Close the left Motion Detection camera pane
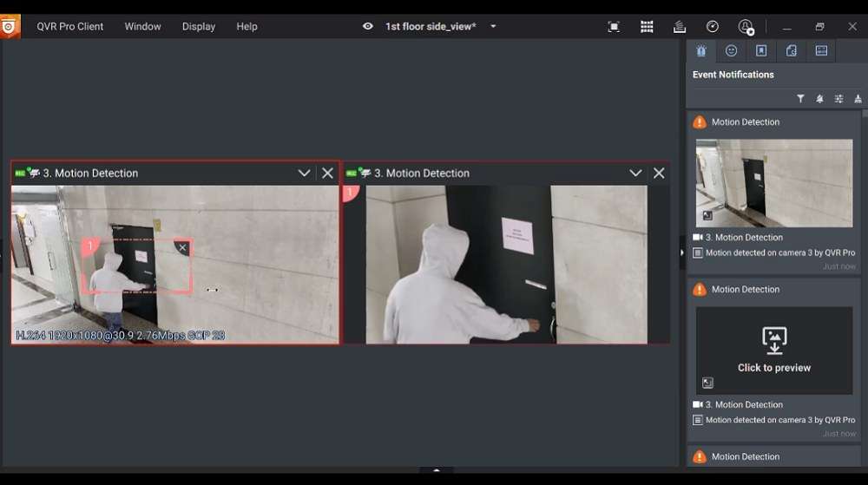The image size is (868, 485). click(327, 174)
